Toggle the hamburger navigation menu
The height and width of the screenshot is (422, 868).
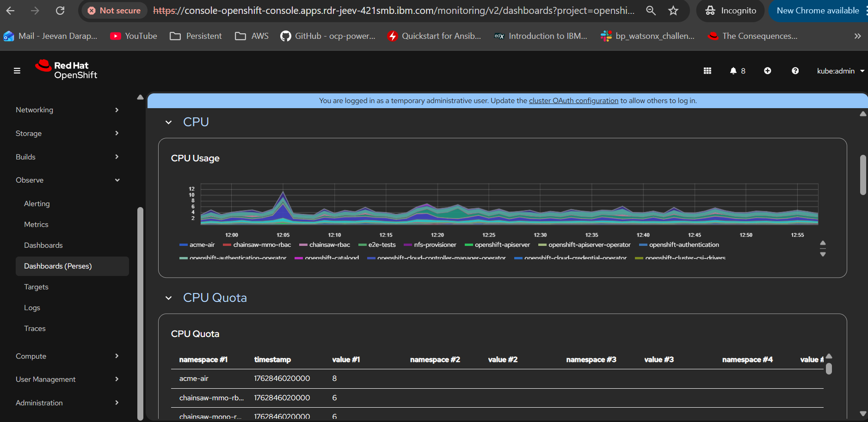coord(17,71)
